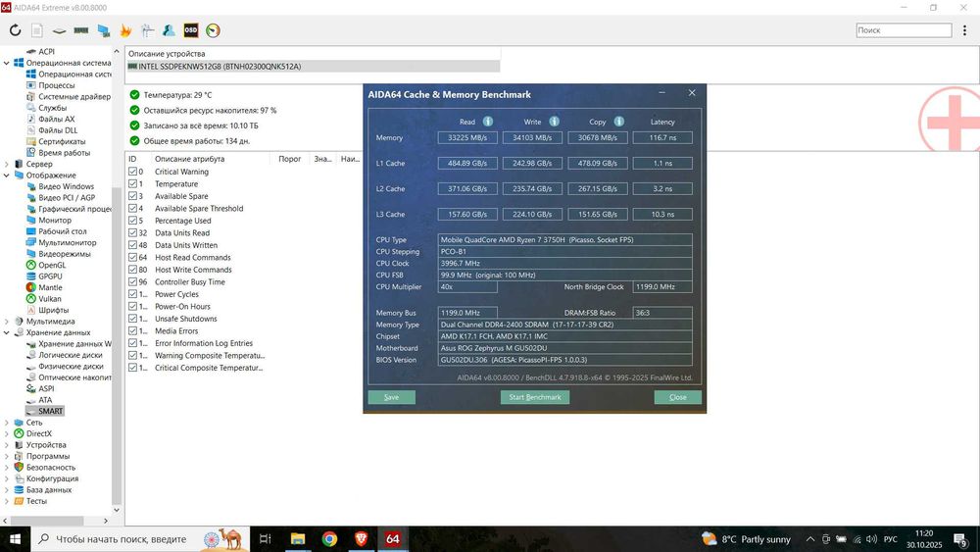Select the Монитор tree item
Viewport: 980px width, 552px height.
(49, 220)
